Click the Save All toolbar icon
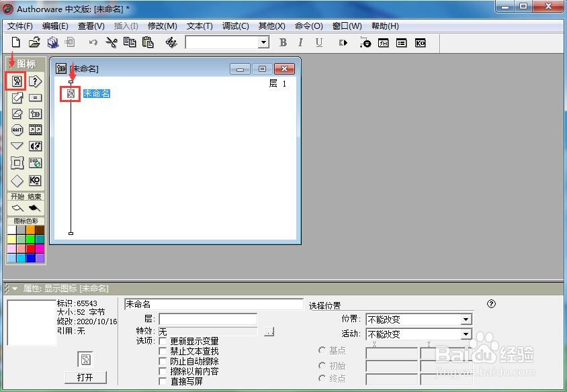The image size is (567, 392). (53, 43)
